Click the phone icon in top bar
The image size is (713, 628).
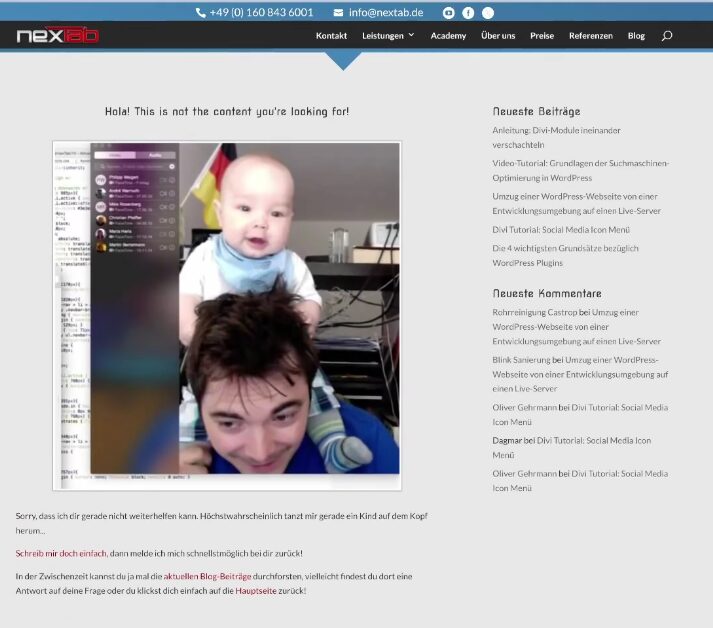pos(200,13)
